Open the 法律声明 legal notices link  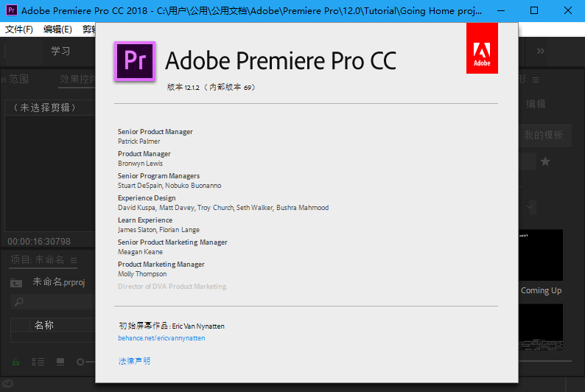[134, 361]
